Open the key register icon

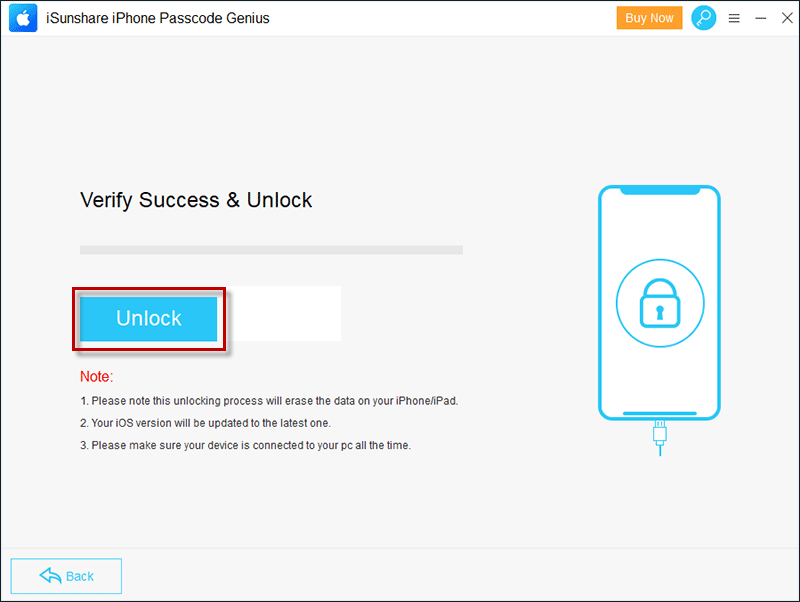703,18
